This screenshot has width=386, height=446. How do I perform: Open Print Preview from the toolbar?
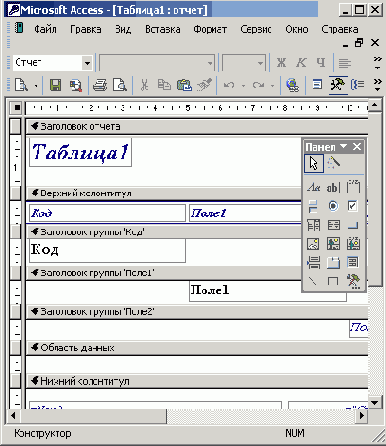(x=119, y=85)
